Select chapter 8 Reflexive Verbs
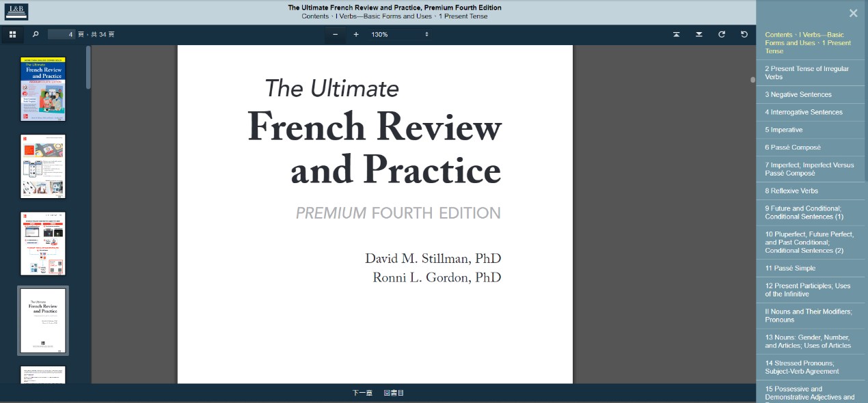This screenshot has width=868, height=403. 791,191
